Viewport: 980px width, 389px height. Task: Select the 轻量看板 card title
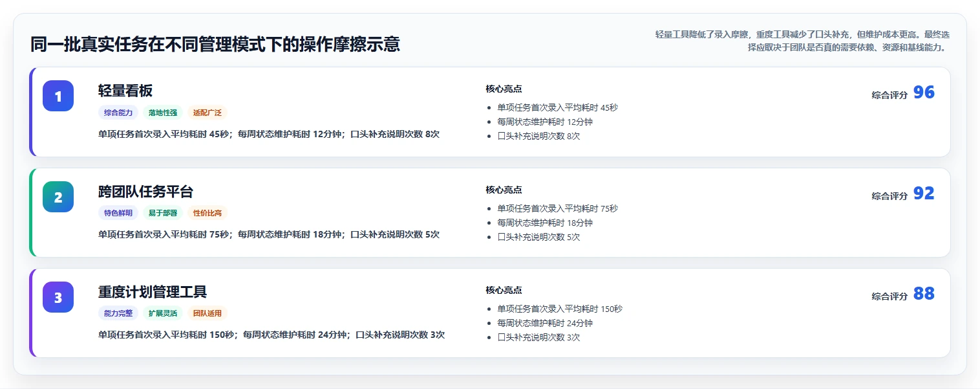[125, 91]
